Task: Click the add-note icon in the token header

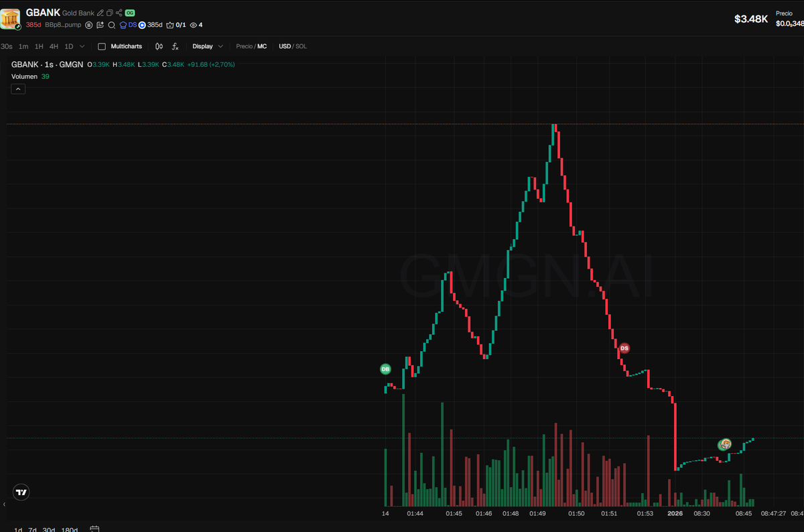Action: click(100, 25)
